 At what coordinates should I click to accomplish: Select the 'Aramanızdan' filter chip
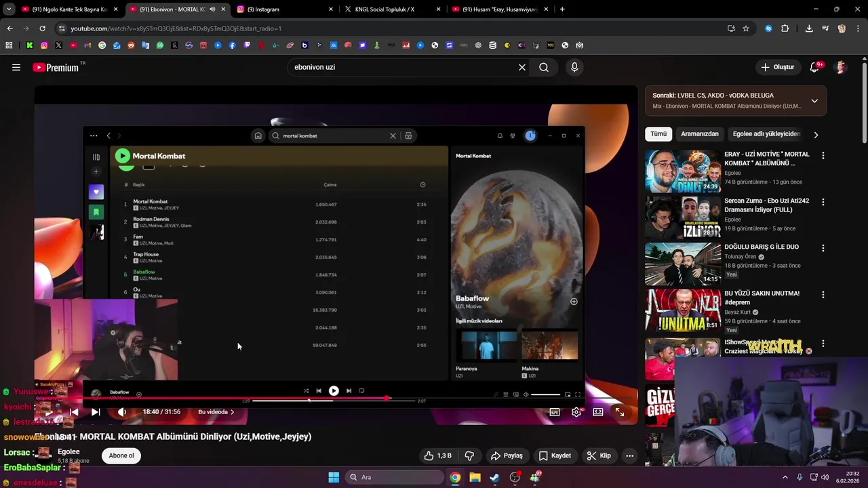click(x=700, y=134)
